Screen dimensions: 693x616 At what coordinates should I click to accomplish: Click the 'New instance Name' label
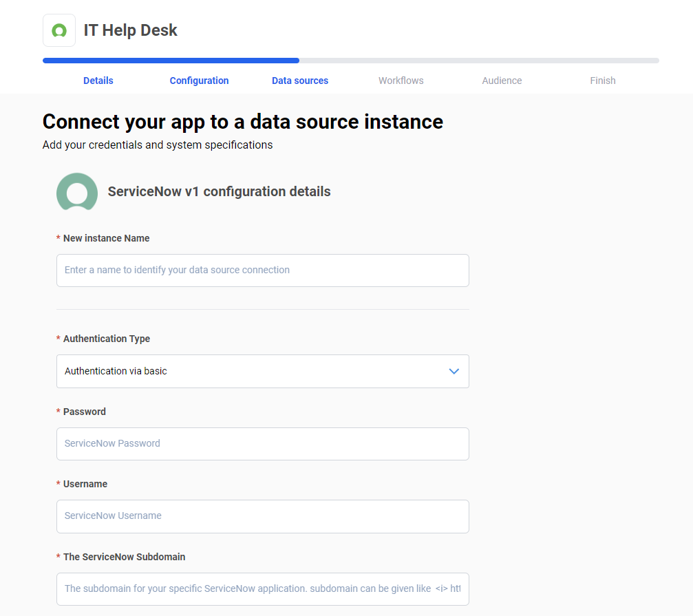click(x=106, y=238)
